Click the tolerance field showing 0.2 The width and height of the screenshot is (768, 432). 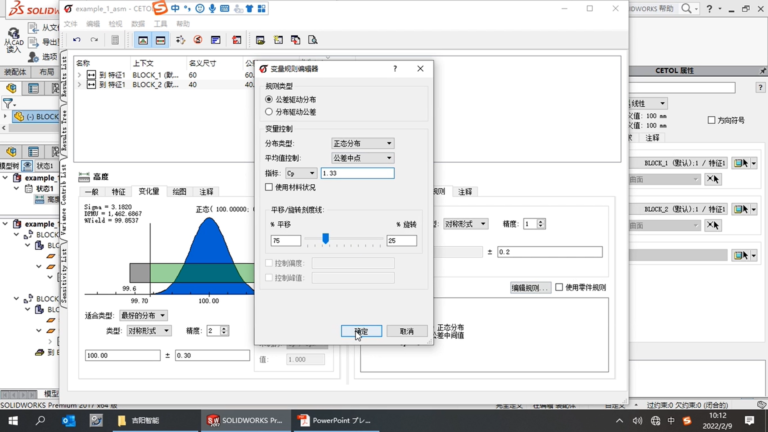550,252
